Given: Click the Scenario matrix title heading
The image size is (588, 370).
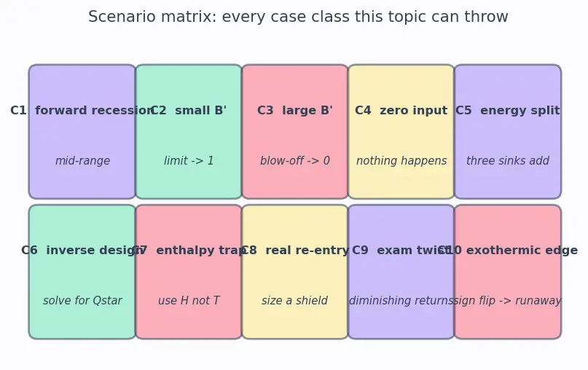Looking at the screenshot, I should pyautogui.click(x=298, y=17).
